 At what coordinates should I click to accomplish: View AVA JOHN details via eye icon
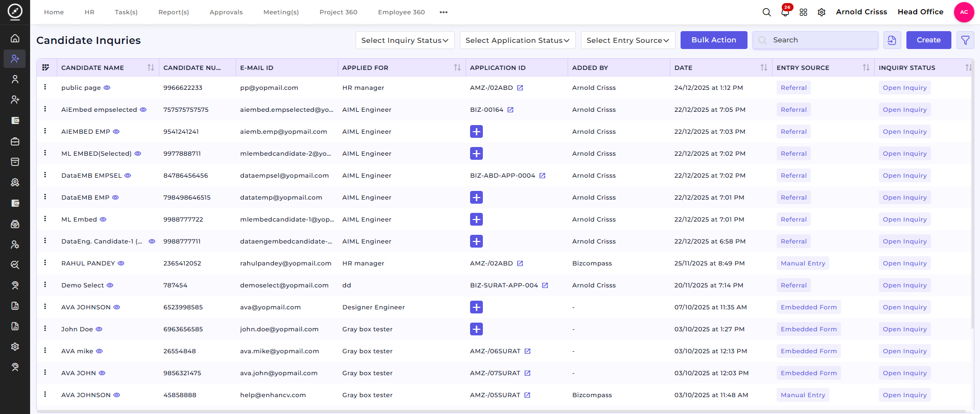102,373
